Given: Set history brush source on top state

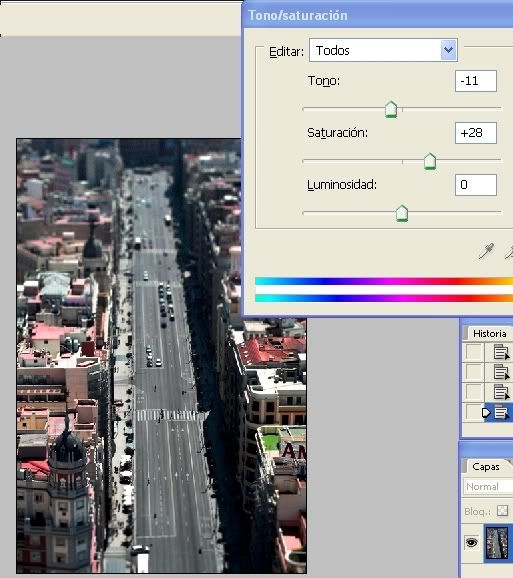Looking at the screenshot, I should click(x=474, y=352).
